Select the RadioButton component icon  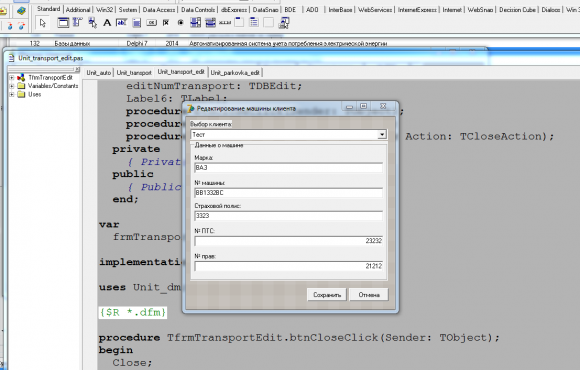[x=181, y=23]
